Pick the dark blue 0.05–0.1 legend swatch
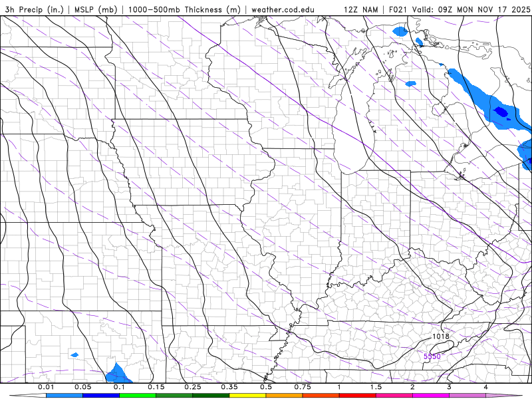532x399 pixels. (x=101, y=396)
